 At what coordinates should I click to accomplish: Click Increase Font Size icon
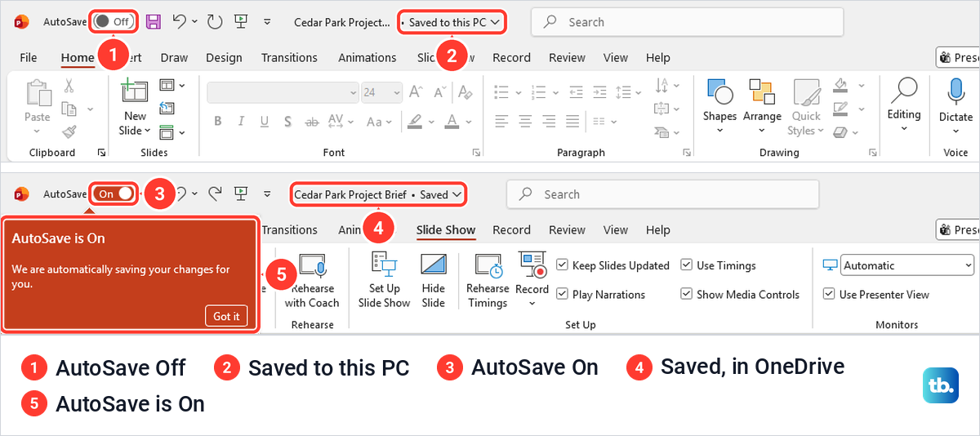[416, 92]
